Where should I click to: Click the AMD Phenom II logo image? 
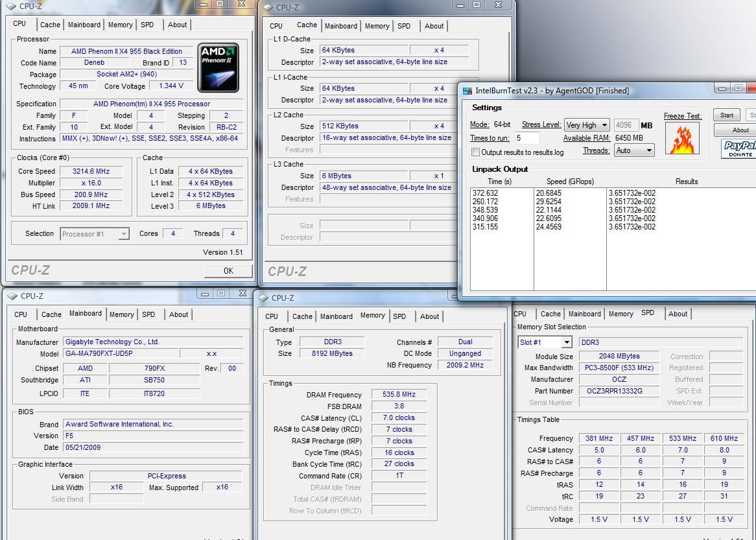218,67
